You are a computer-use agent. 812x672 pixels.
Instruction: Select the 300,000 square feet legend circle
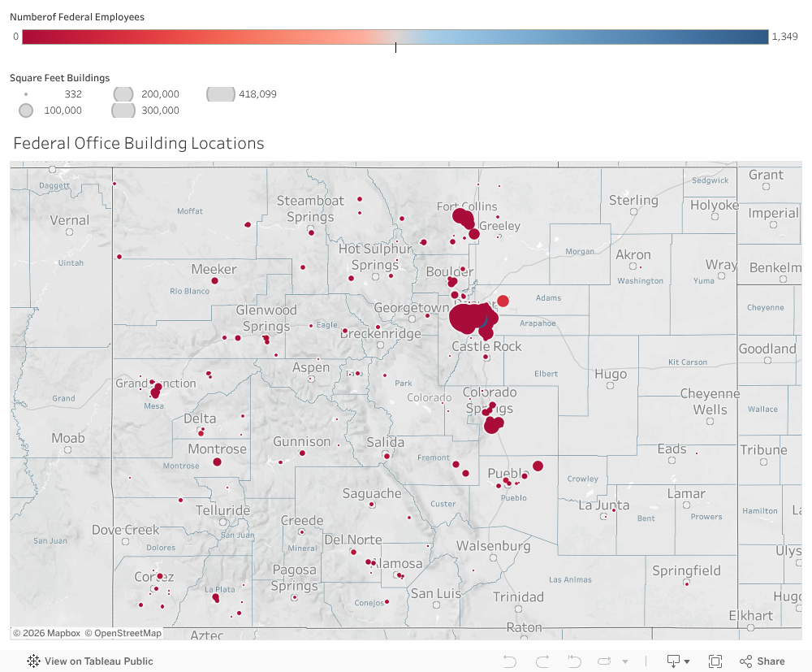coord(123,111)
